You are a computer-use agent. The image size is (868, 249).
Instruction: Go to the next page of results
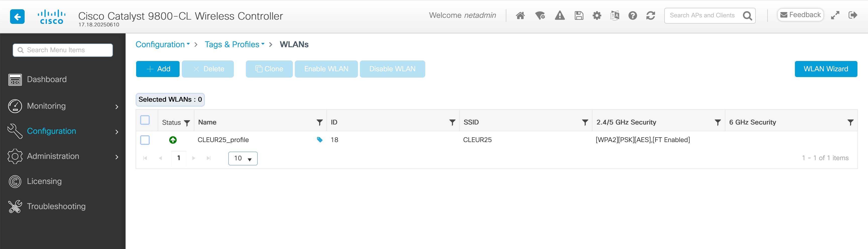pyautogui.click(x=193, y=158)
